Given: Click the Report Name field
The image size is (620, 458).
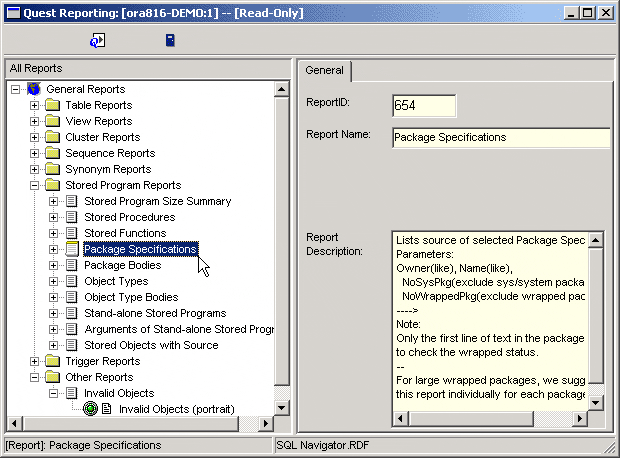Looking at the screenshot, I should (501, 137).
